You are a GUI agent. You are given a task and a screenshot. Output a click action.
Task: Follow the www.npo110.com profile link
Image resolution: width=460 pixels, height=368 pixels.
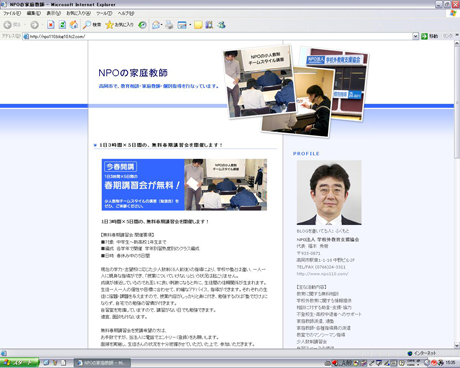pyautogui.click(x=322, y=274)
